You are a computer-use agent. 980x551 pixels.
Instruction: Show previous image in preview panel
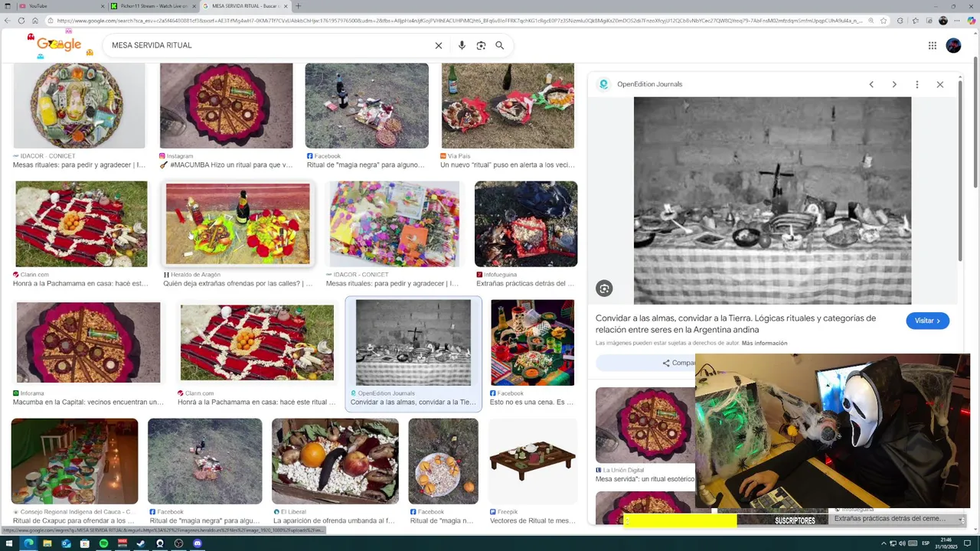tap(871, 84)
